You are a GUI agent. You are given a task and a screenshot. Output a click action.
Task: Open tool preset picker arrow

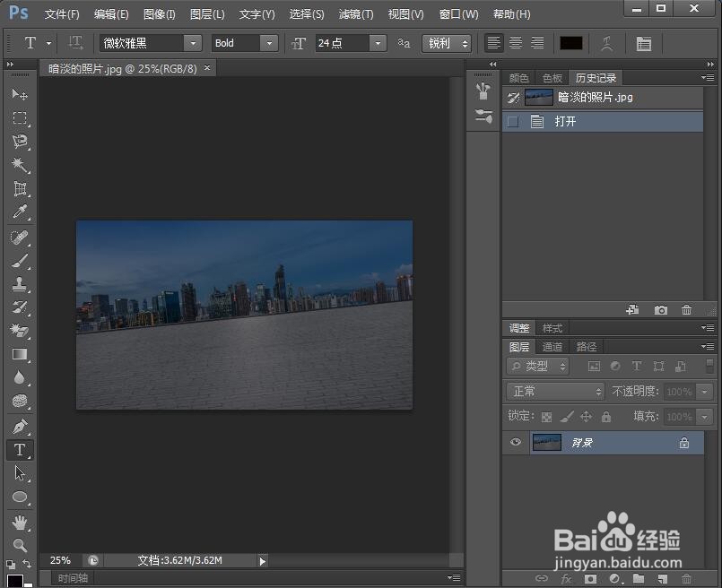click(x=48, y=43)
